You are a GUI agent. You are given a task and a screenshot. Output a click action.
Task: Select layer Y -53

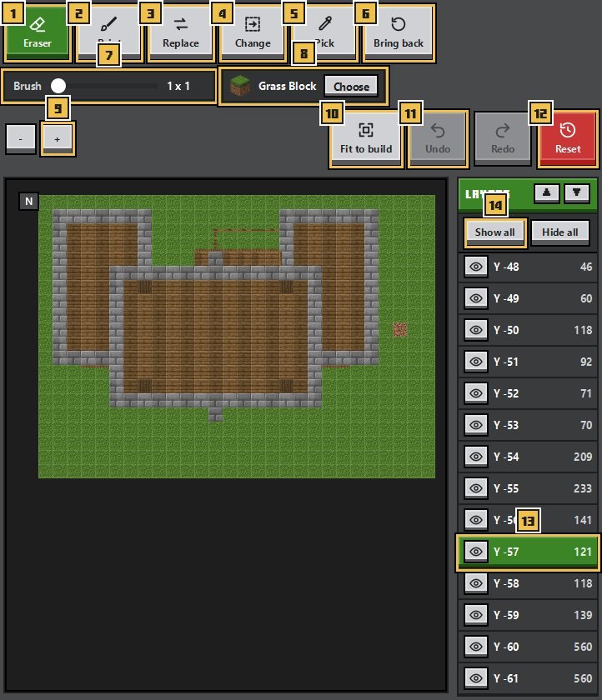(528, 426)
